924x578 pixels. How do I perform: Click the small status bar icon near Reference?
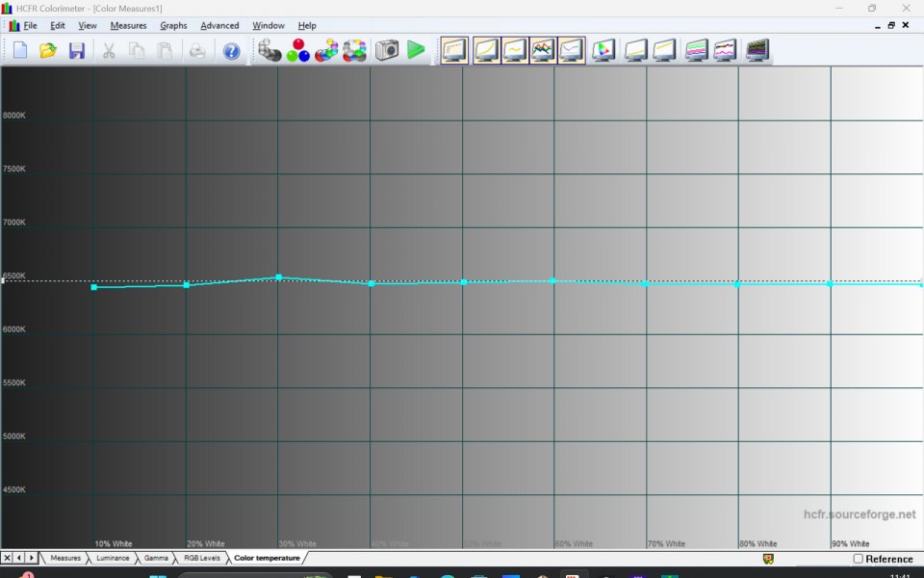768,559
